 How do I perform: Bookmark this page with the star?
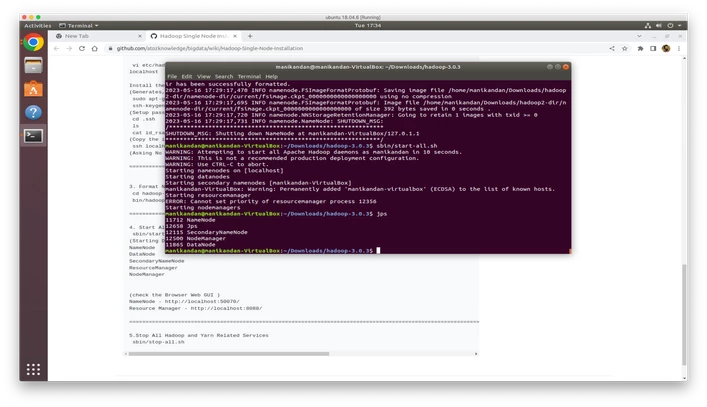point(624,48)
